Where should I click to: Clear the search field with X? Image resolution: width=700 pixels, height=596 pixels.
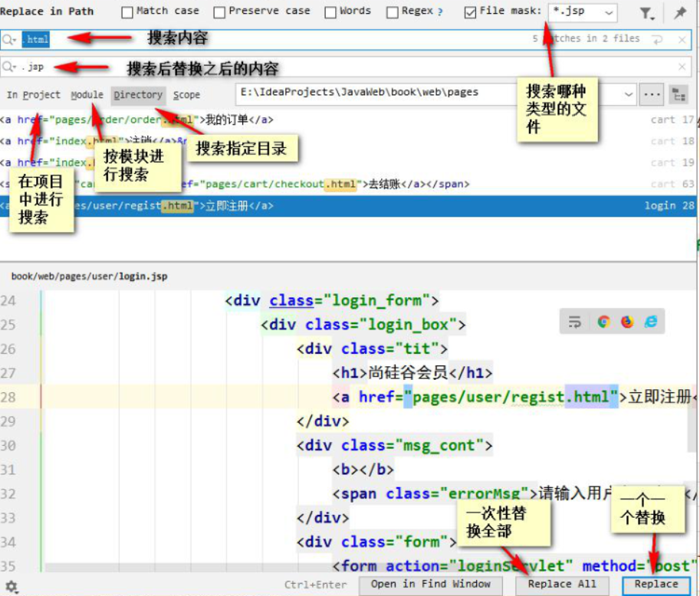682,40
